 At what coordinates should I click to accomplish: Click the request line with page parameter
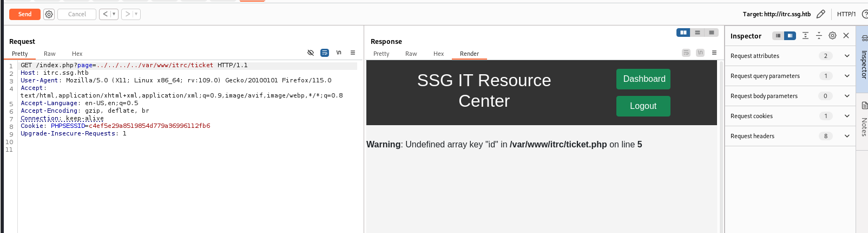click(134, 65)
